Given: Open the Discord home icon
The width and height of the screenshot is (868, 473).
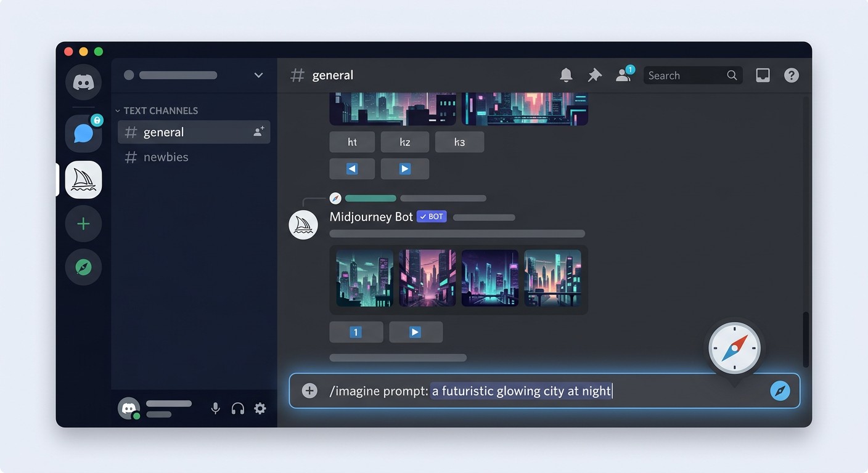Looking at the screenshot, I should pyautogui.click(x=83, y=82).
